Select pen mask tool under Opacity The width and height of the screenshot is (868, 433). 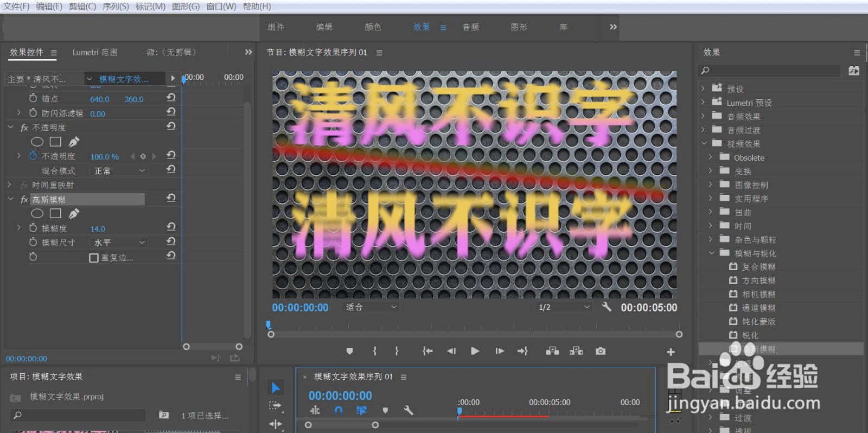click(74, 142)
